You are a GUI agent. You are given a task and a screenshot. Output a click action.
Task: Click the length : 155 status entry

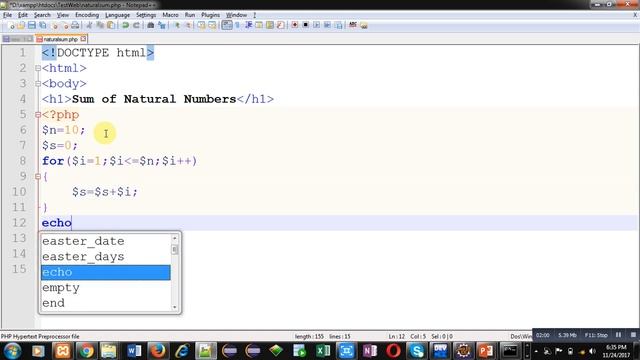pos(309,336)
